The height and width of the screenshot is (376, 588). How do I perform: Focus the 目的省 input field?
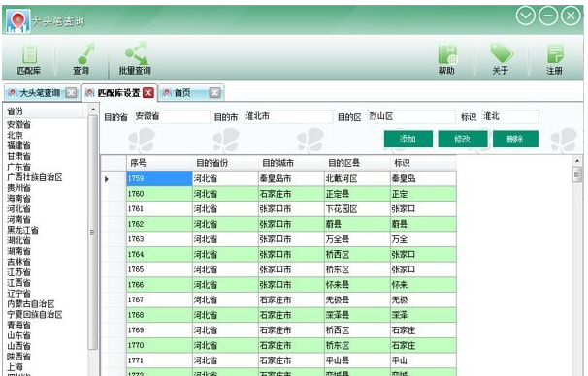point(172,116)
